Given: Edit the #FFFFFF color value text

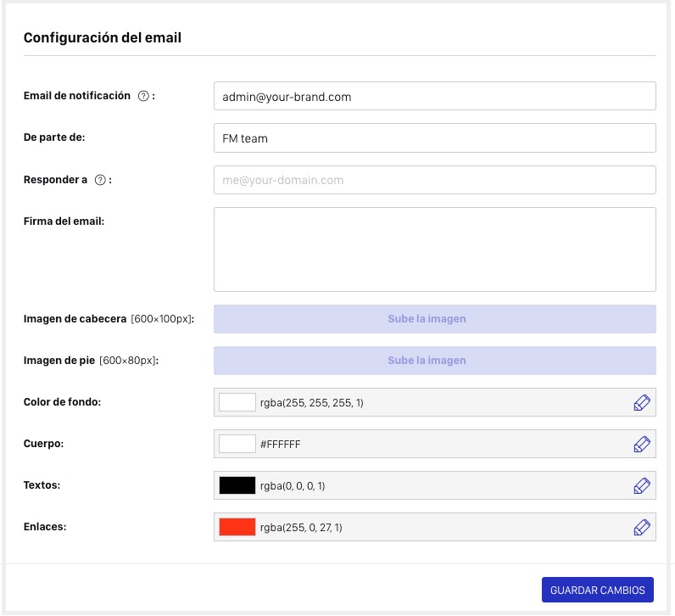Looking at the screenshot, I should point(282,444).
